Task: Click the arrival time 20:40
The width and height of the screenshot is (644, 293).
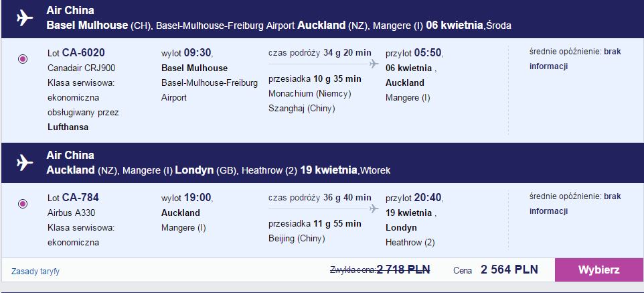Action: click(428, 198)
